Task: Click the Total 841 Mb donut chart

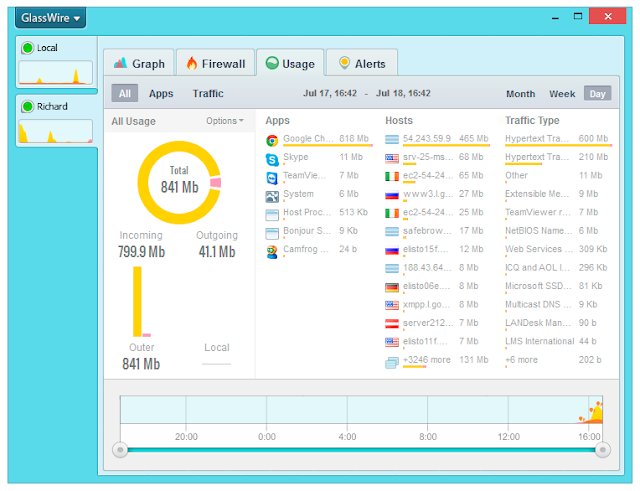Action: (179, 182)
